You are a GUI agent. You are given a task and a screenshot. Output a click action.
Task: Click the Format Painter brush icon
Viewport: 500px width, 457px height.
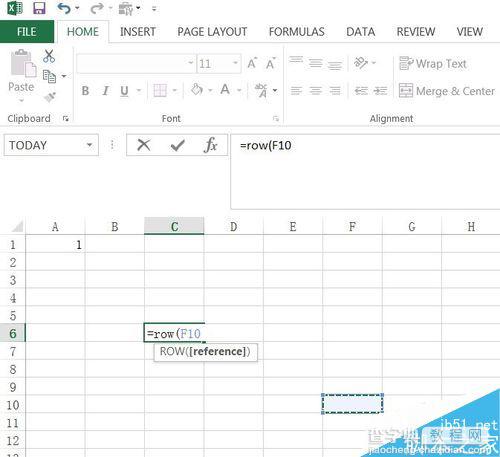(x=50, y=97)
